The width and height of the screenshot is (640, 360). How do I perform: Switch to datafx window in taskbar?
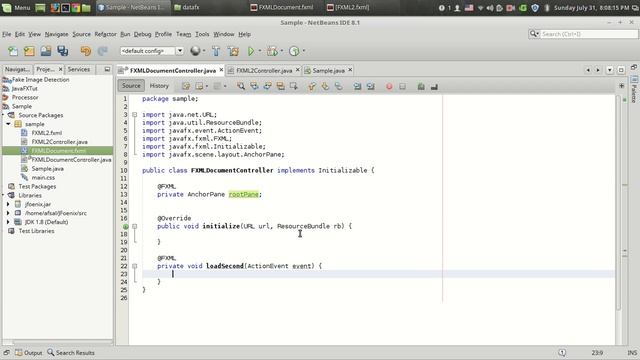(x=187, y=7)
